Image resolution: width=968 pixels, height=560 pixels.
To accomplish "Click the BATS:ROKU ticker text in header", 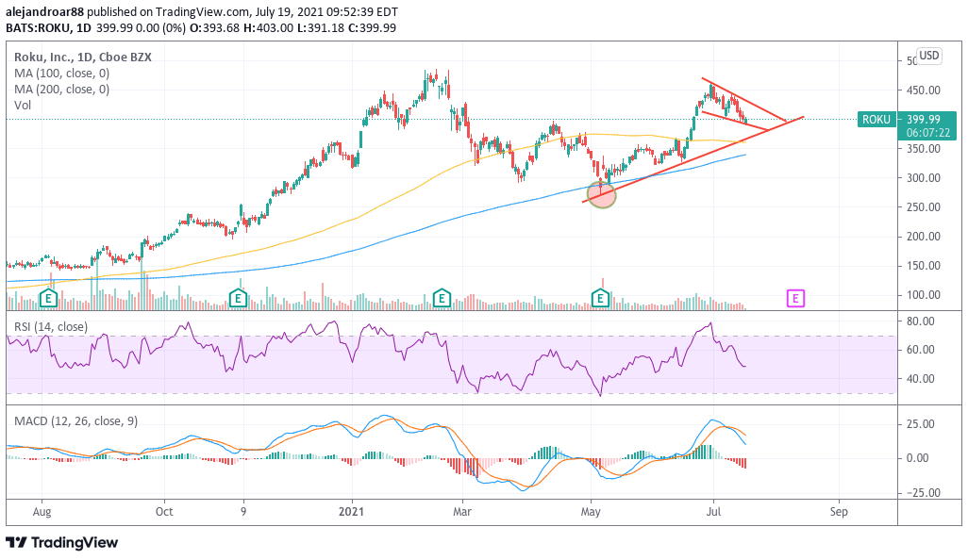I will point(37,27).
